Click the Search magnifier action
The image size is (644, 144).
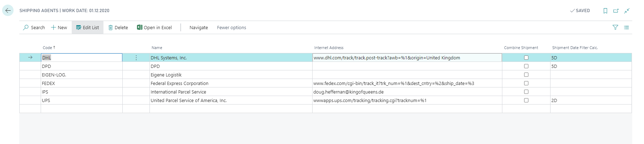[x=34, y=27]
